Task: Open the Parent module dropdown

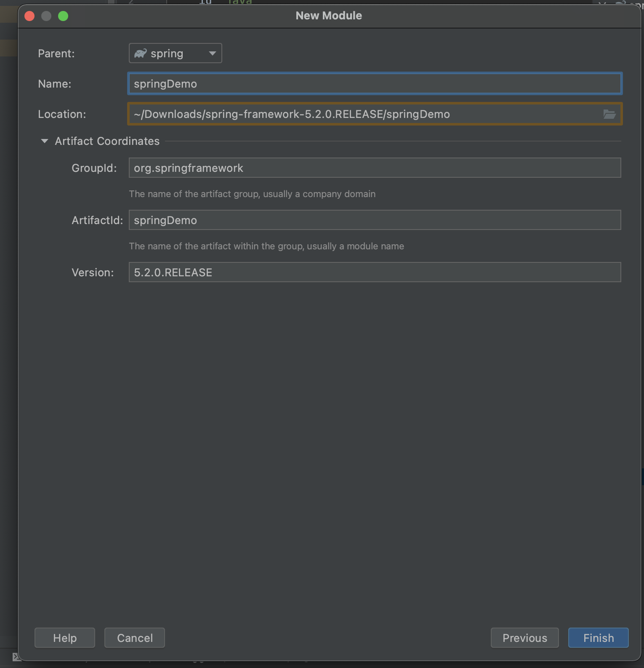Action: click(175, 53)
